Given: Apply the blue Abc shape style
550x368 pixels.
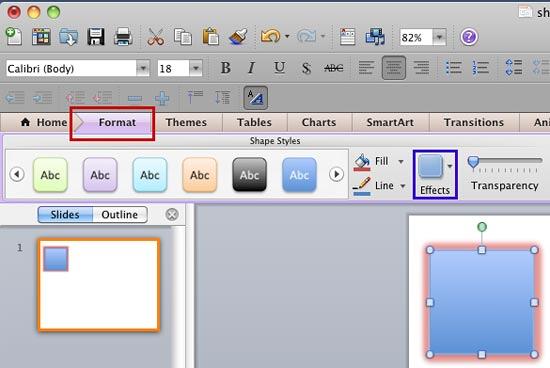Looking at the screenshot, I should coord(299,174).
